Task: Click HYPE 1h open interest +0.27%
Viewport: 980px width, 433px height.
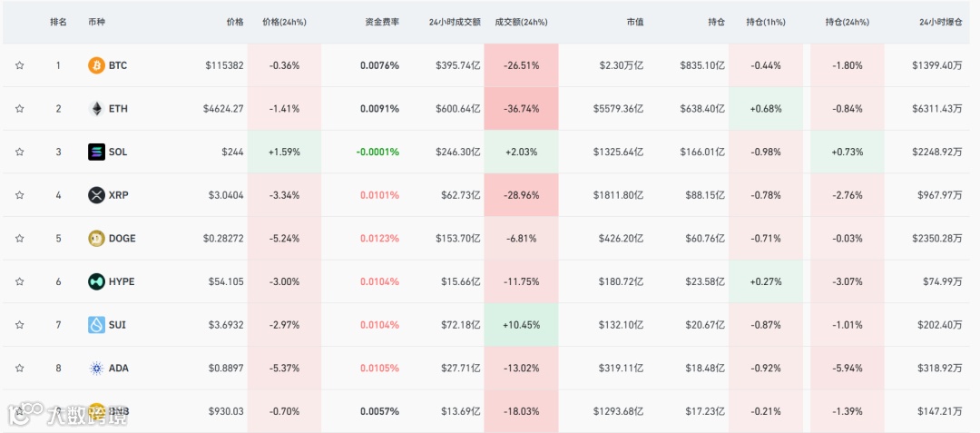Action: point(766,281)
